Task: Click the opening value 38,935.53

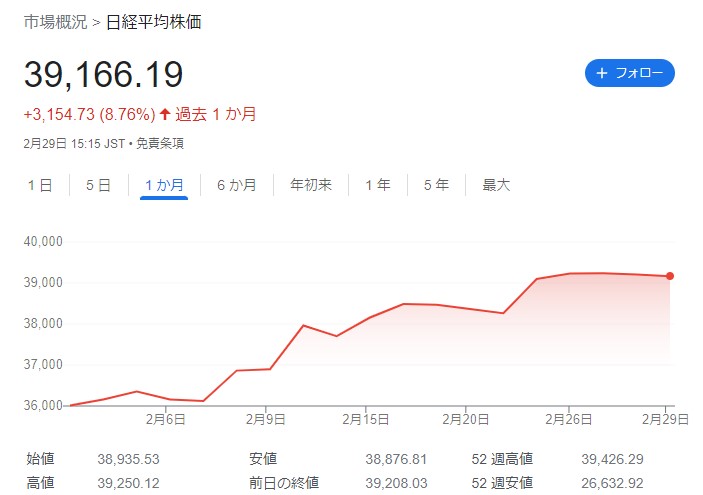Action: pyautogui.click(x=128, y=459)
